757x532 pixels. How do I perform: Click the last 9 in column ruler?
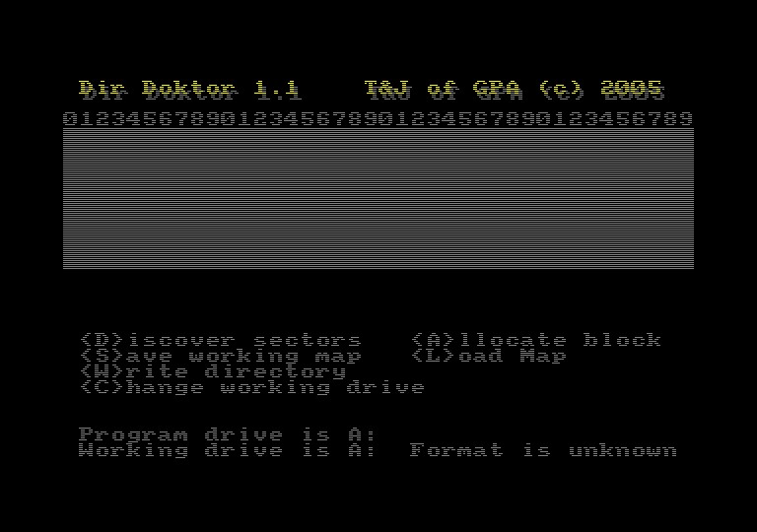coord(686,119)
